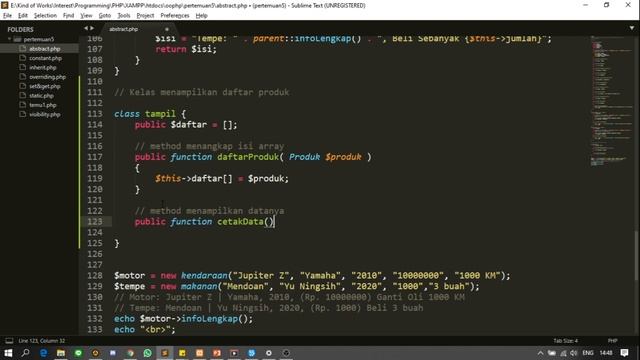This screenshot has width=640, height=360.
Task: Open WhatsApp from the taskbar
Action: (147, 353)
